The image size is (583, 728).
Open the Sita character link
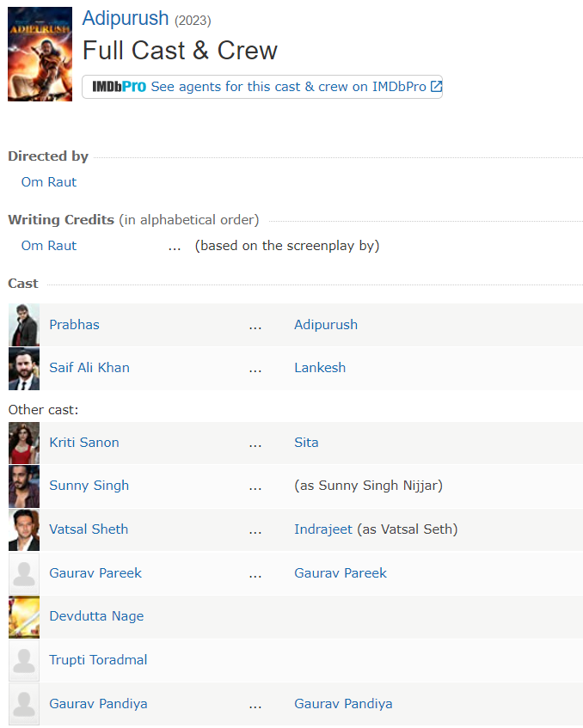(x=306, y=443)
